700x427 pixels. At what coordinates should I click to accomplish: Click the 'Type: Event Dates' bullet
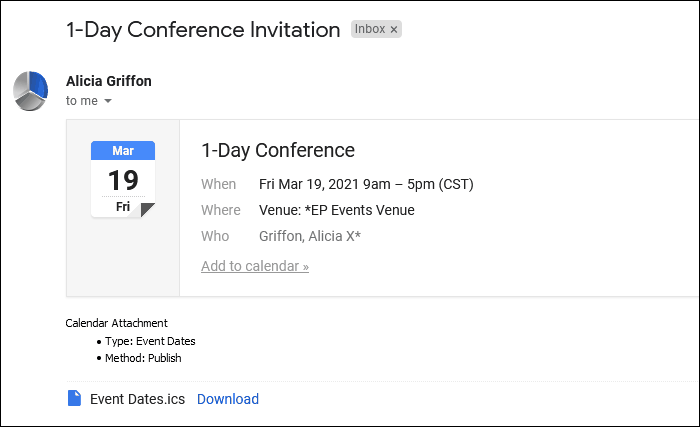tap(150, 341)
